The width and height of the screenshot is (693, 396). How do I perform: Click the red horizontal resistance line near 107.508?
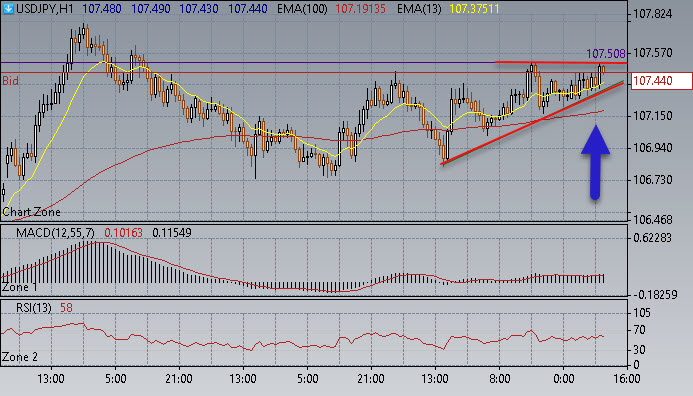(560, 62)
